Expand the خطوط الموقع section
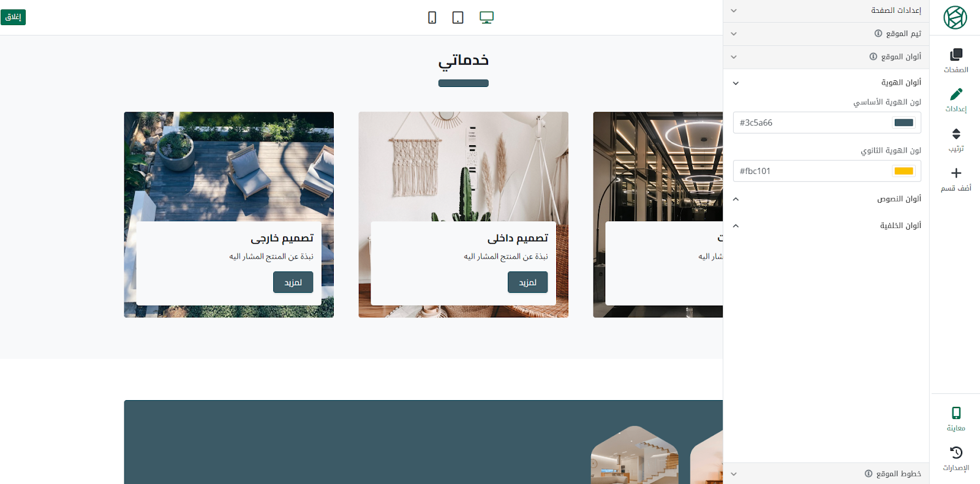This screenshot has height=484, width=980. pos(826,474)
